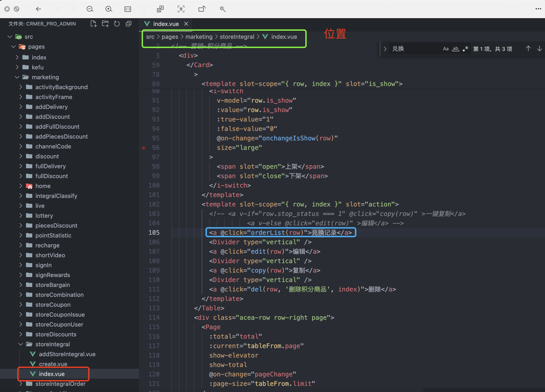Select the recharge folder
This screenshot has width=545, height=392.
coord(47,245)
